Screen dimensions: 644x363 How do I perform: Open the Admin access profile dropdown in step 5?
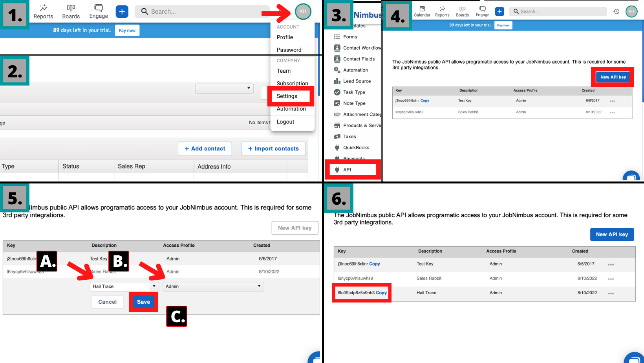point(213,286)
